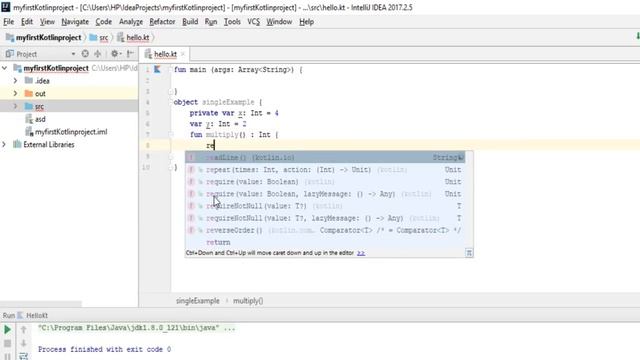Open the Code menu
The width and height of the screenshot is (640, 360).
coord(104,22)
